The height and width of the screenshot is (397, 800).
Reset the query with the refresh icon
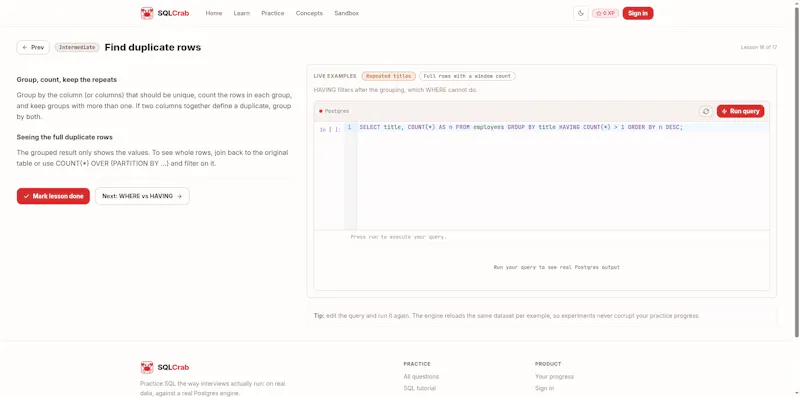706,111
